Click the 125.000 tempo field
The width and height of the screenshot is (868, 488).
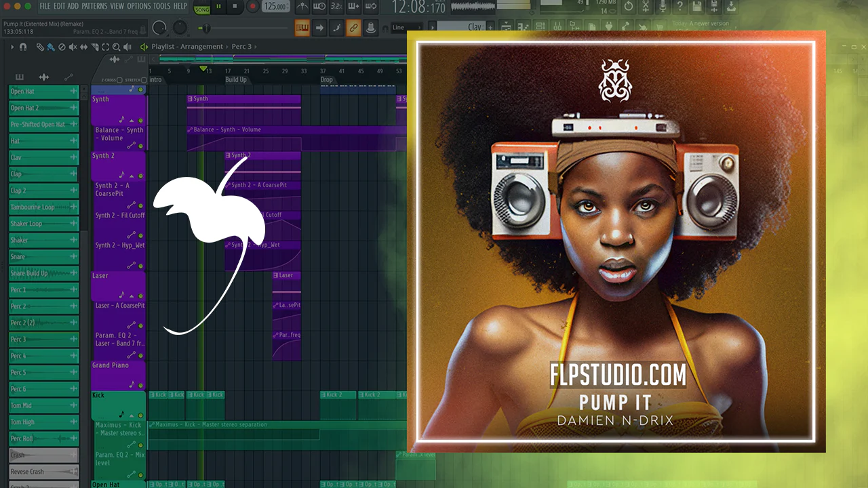[275, 7]
